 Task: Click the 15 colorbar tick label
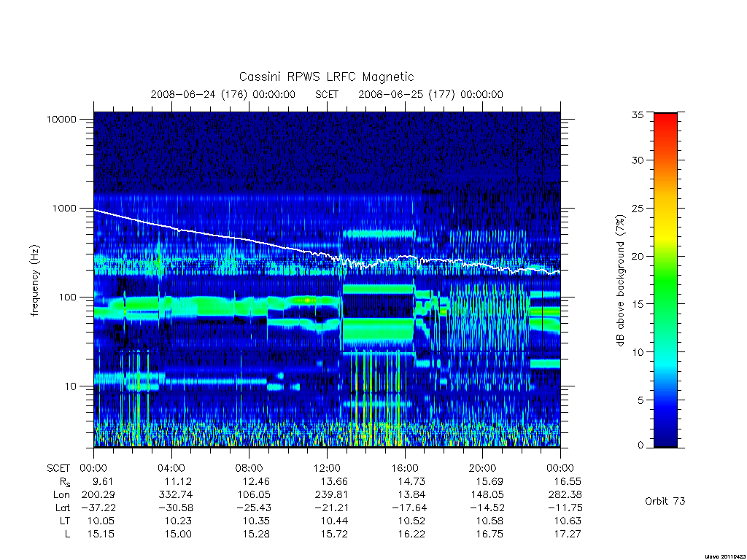coord(638,304)
